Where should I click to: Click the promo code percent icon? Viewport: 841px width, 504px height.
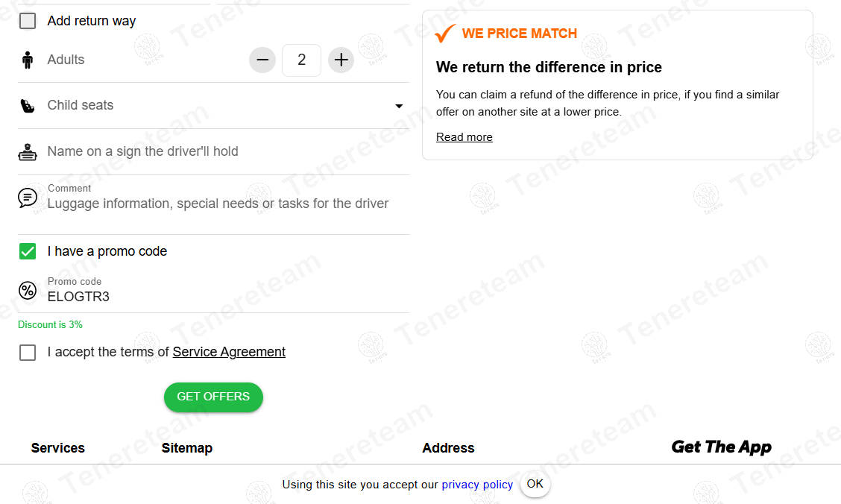pos(28,291)
